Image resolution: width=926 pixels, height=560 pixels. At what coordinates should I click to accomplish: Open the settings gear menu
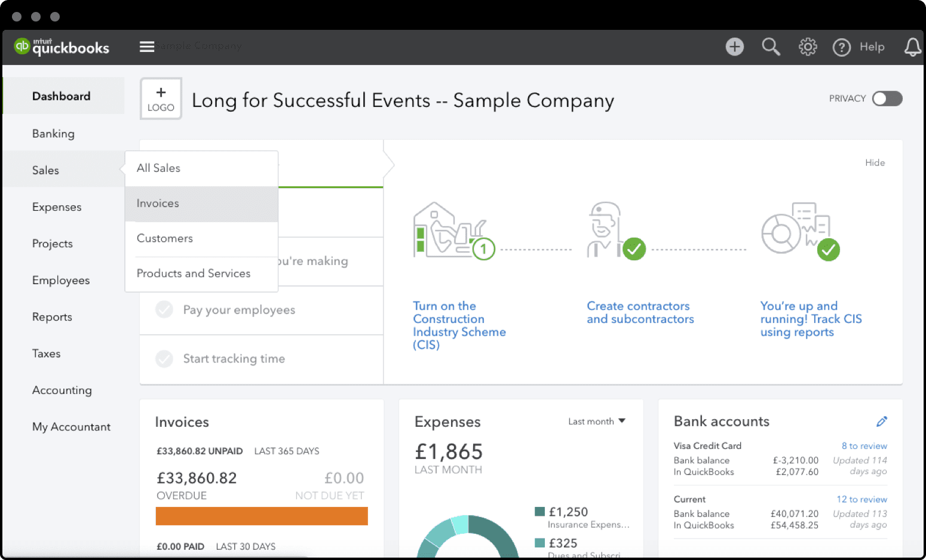pos(808,47)
